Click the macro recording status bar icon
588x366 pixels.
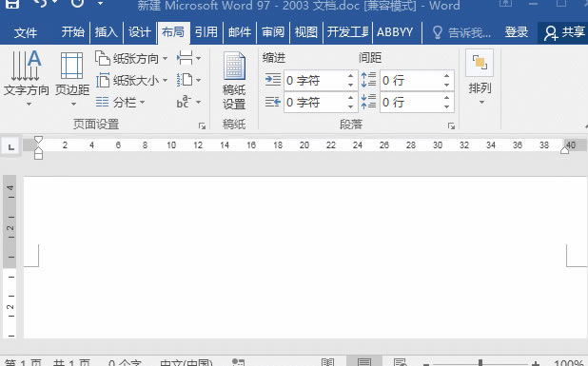pyautogui.click(x=239, y=362)
